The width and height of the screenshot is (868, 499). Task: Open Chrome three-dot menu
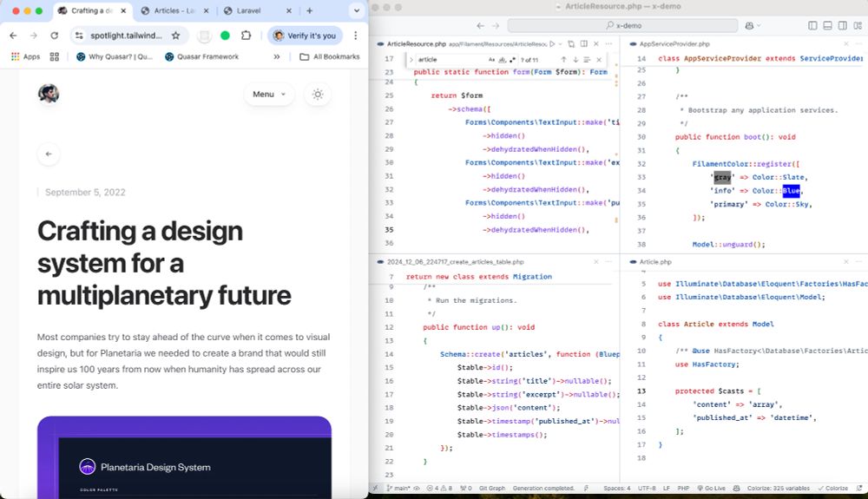click(x=355, y=36)
